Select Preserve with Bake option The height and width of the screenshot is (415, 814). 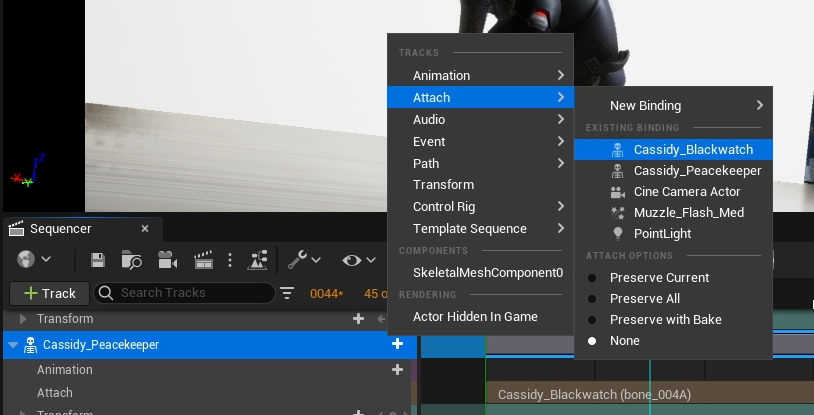coord(673,319)
